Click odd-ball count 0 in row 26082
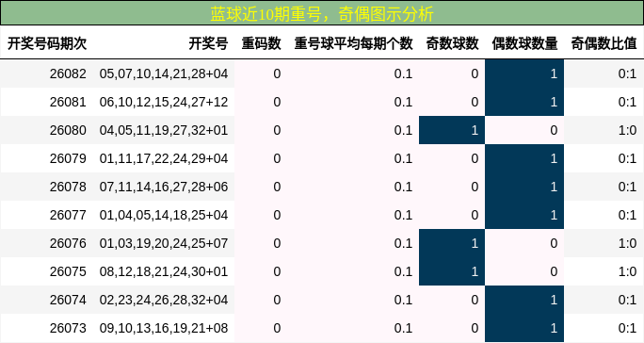This screenshot has width=644, height=343. click(x=475, y=73)
